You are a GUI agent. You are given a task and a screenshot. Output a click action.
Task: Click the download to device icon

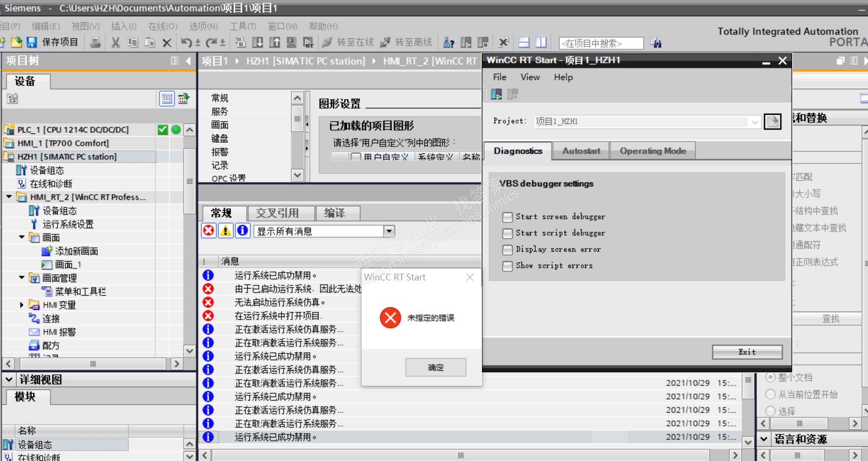click(258, 43)
